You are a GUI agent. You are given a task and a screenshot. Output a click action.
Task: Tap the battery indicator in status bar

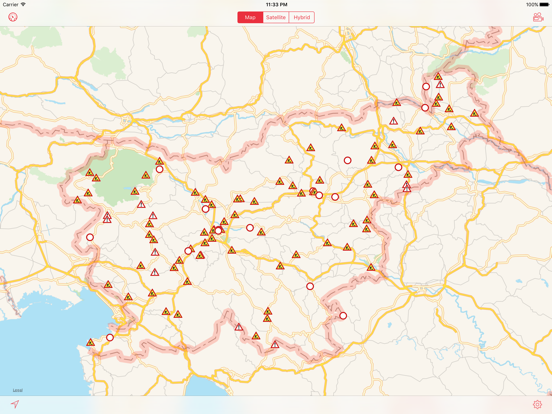pyautogui.click(x=544, y=5)
